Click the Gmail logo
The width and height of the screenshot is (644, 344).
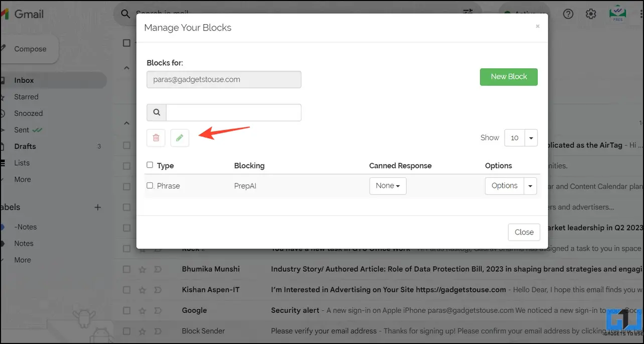pyautogui.click(x=22, y=14)
